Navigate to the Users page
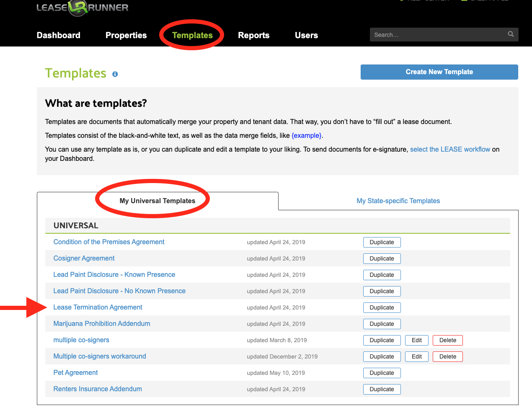Viewport: 532px width, 413px height. coord(306,35)
